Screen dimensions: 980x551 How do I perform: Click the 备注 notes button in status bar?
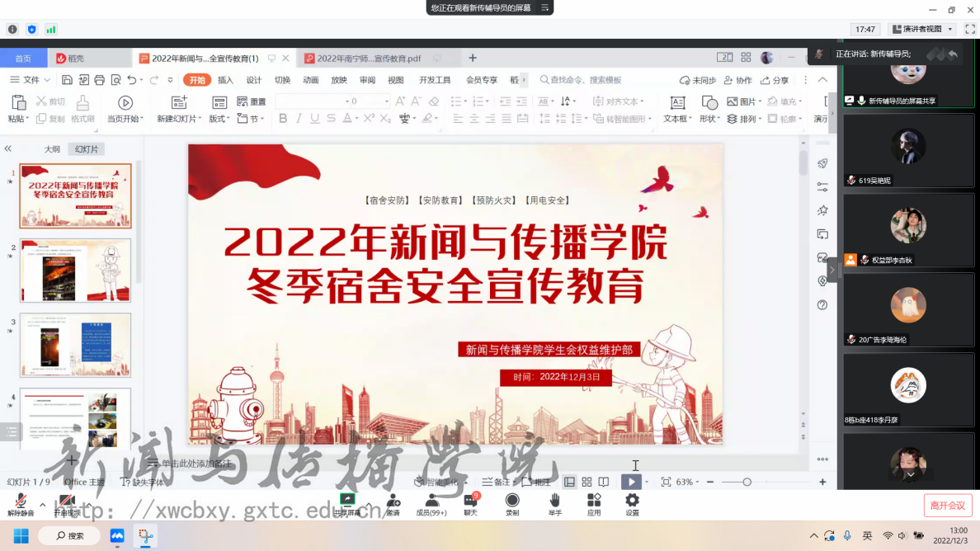(x=497, y=483)
